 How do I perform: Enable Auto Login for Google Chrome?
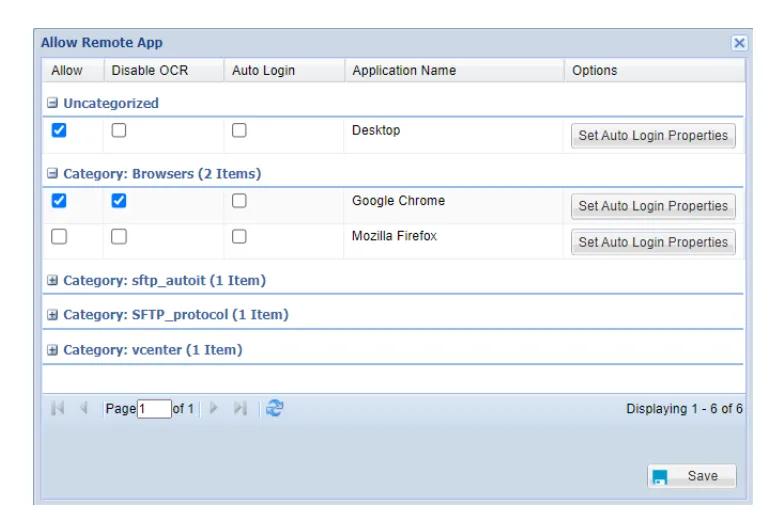click(239, 201)
